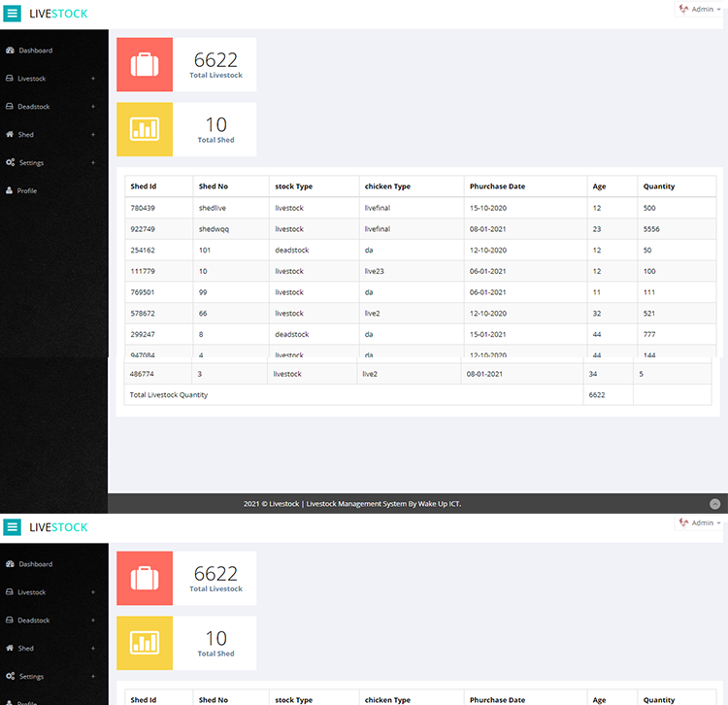Click the scroll-to-top arrow in footer
This screenshot has height=705, width=728.
coord(715,504)
